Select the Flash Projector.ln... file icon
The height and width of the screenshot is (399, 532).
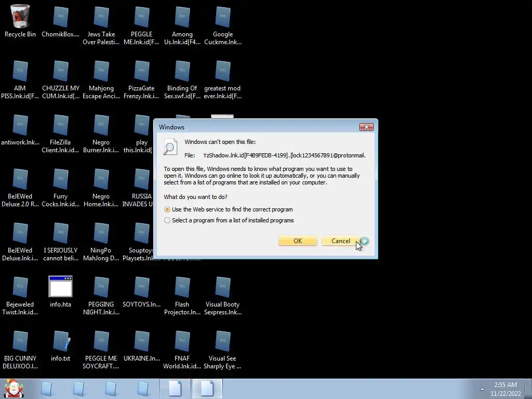pyautogui.click(x=182, y=295)
